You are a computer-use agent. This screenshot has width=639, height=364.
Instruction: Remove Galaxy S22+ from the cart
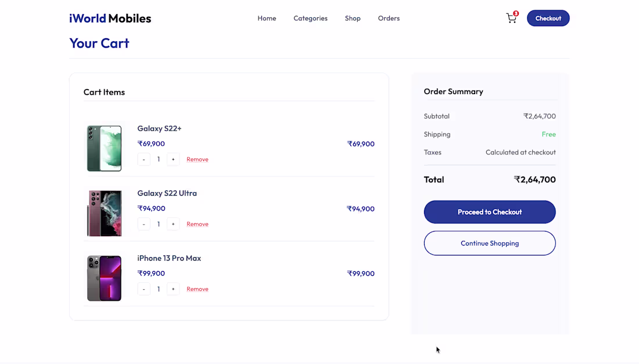[198, 159]
